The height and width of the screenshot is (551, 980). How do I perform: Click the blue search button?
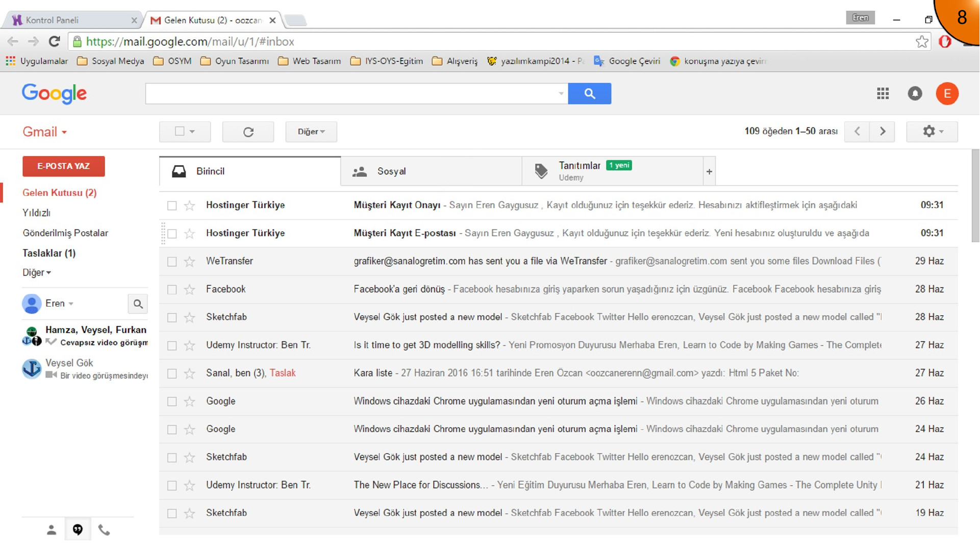(x=589, y=93)
